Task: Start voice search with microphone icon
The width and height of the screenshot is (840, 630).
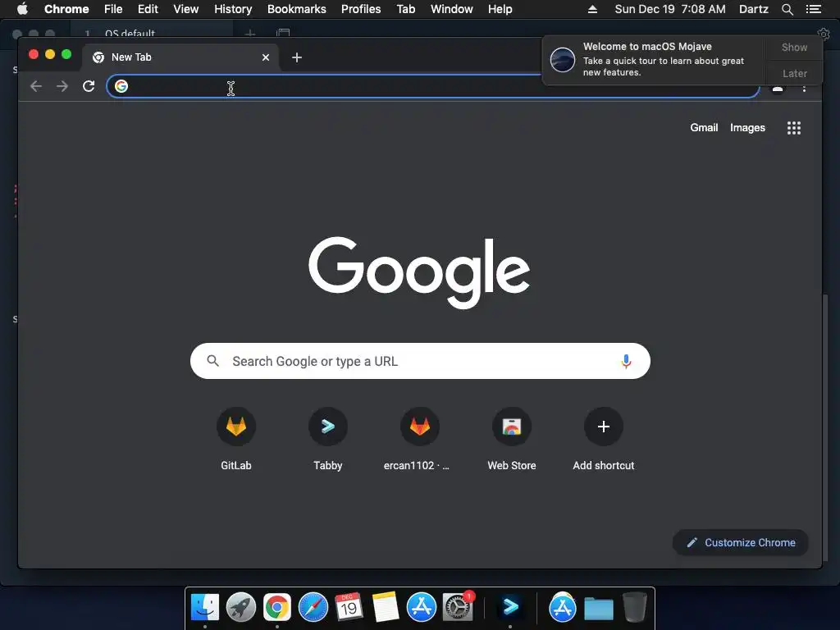Action: [626, 361]
